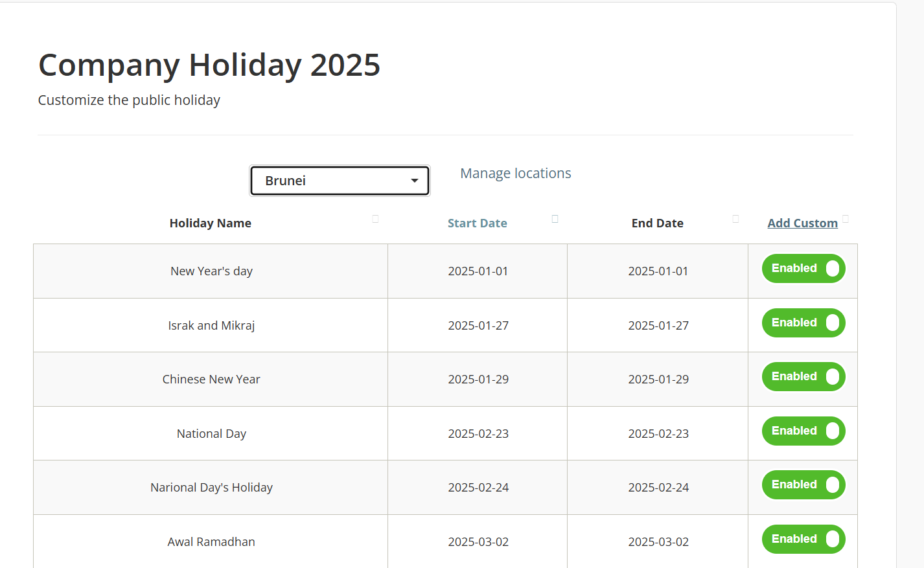The height and width of the screenshot is (568, 924).
Task: Switch off Chinese New Year holiday
Action: pyautogui.click(x=803, y=377)
